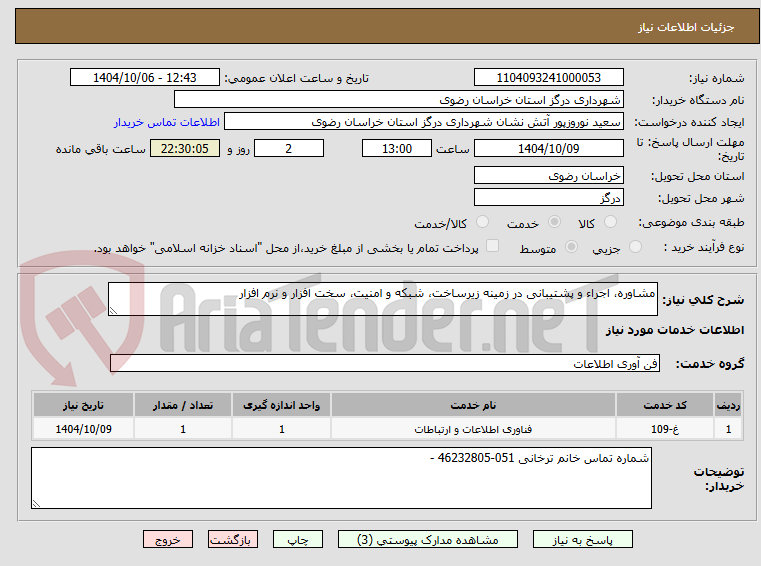Click the deadline hour field 13:00
The image size is (761, 566).
pyautogui.click(x=397, y=149)
